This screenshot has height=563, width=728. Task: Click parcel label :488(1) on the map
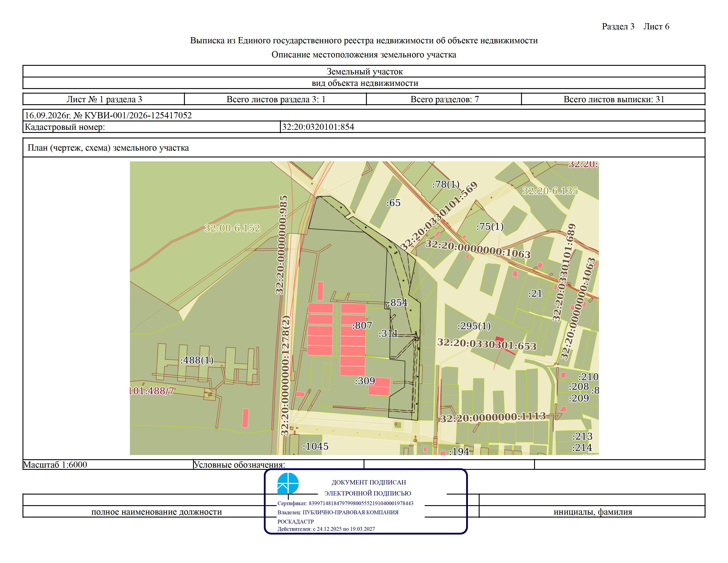point(197,360)
